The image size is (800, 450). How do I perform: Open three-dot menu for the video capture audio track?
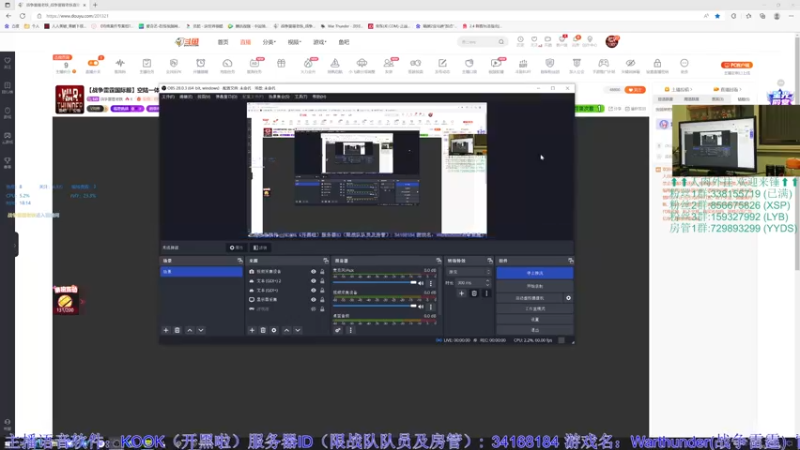tap(431, 306)
